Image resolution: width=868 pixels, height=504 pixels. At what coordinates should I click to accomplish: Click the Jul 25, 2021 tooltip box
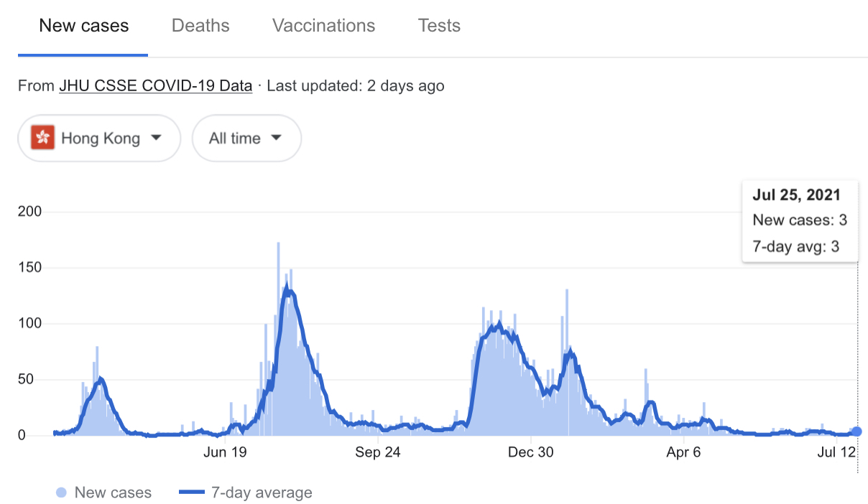(800, 221)
